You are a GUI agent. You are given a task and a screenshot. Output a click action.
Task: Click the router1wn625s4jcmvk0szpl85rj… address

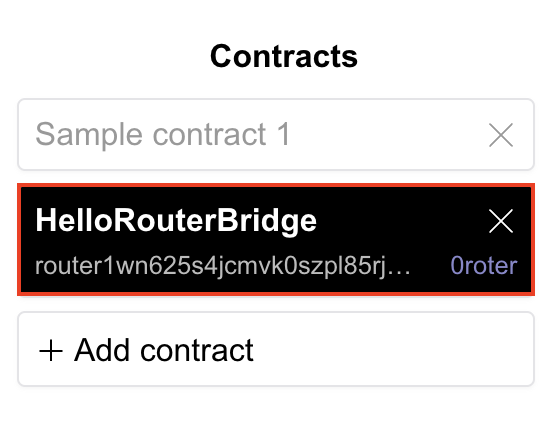coord(223,267)
